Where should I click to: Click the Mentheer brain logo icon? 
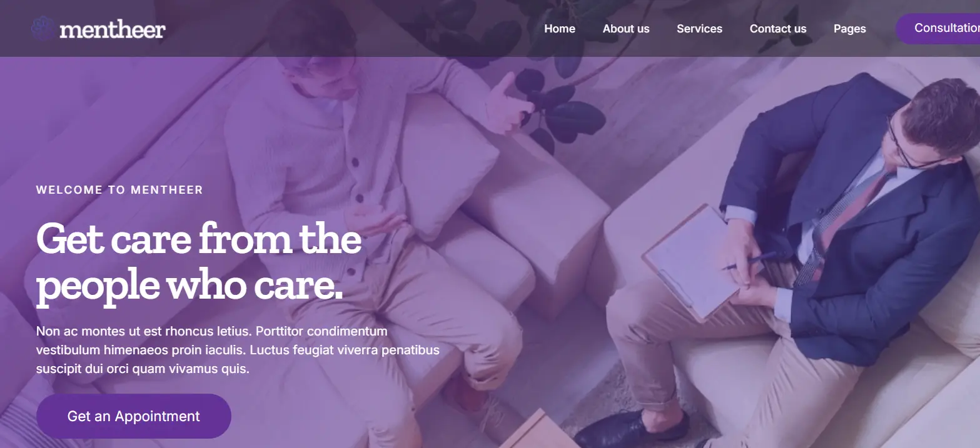(43, 29)
